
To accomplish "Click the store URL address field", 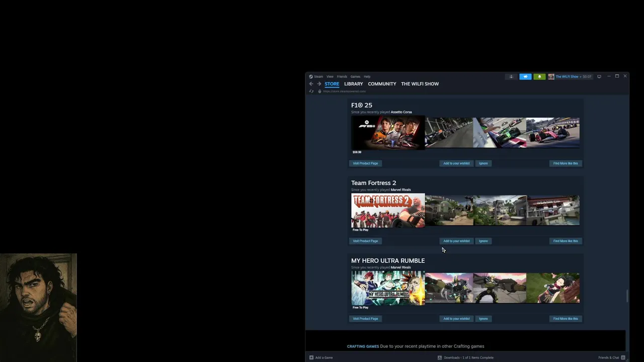I will pos(344,92).
